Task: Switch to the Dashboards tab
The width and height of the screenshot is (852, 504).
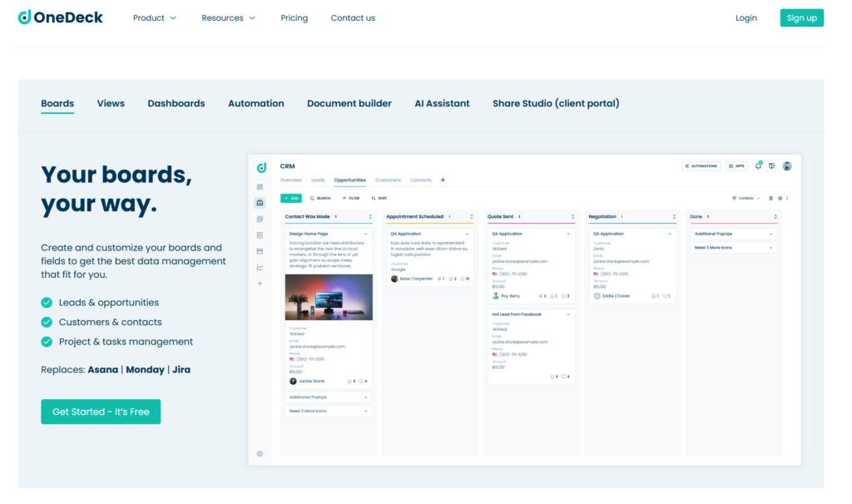Action: pos(176,103)
